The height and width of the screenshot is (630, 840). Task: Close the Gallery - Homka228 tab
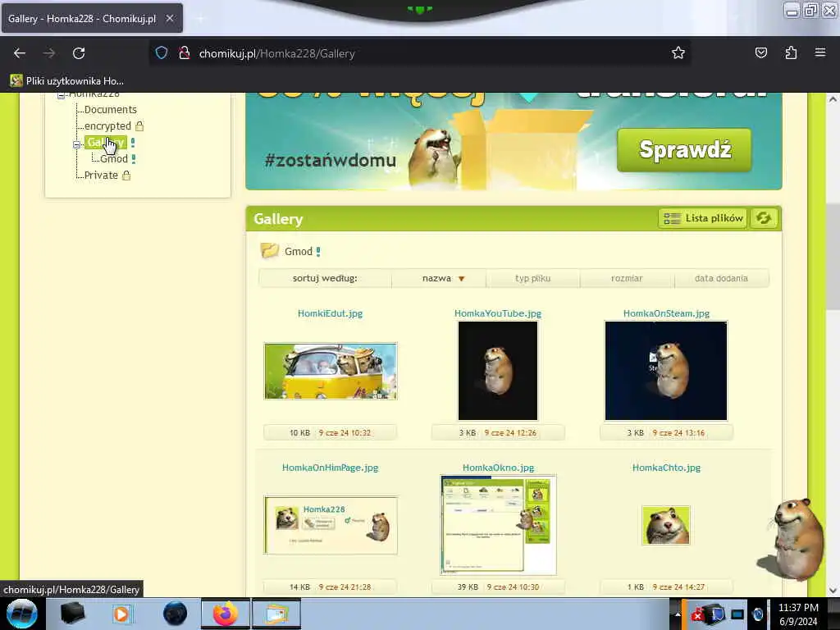(x=169, y=18)
